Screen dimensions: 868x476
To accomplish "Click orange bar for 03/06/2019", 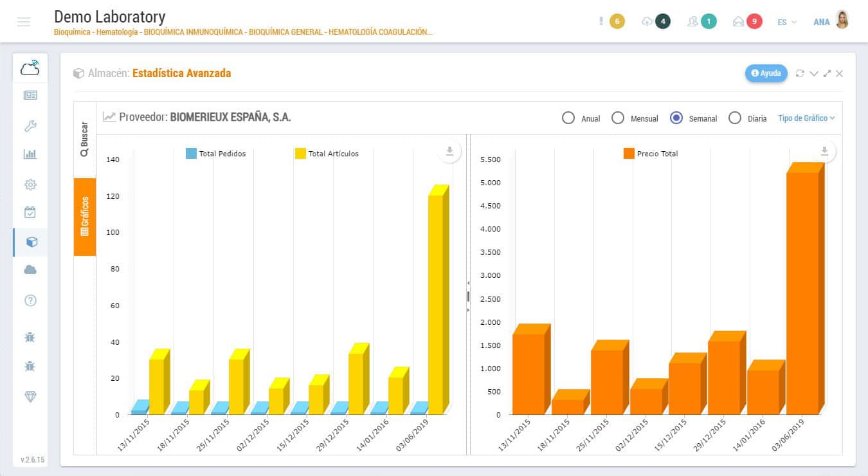I will [x=805, y=288].
